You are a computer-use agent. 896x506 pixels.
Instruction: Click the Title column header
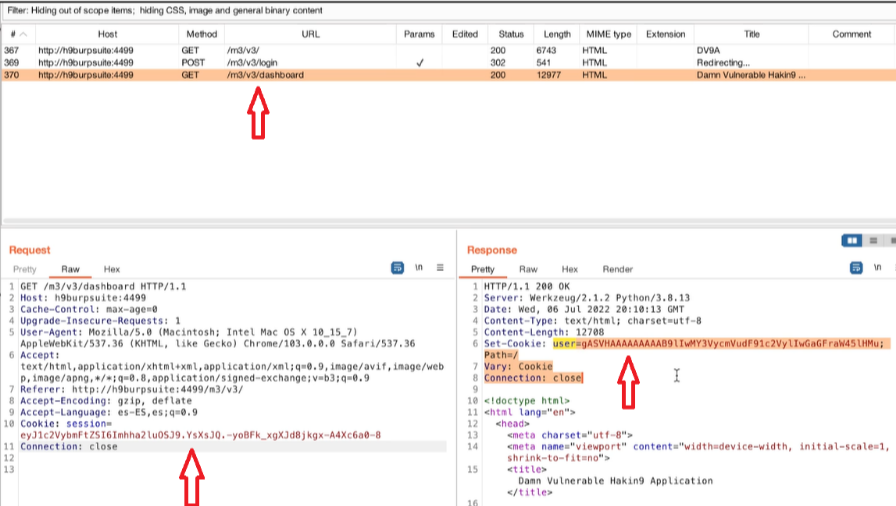point(751,34)
